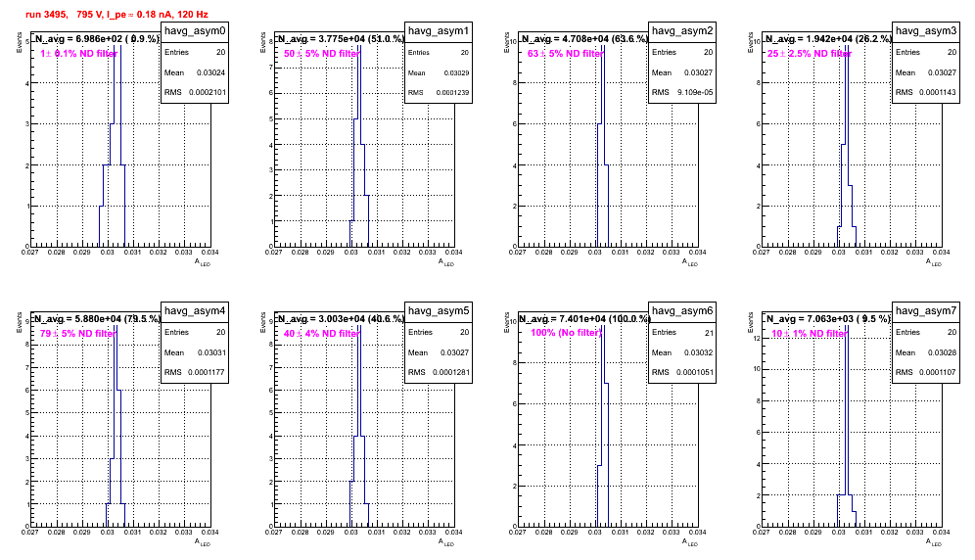
Task: Click RMS 0.0001051 in havg_asym6 stats
Action: [x=682, y=372]
